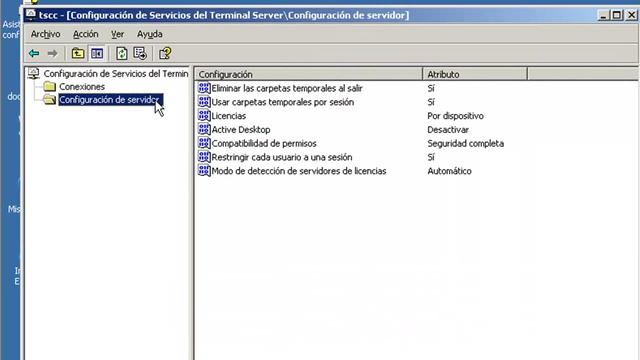Screen dimensions: 640x360
Task: Click 'Sí' value of Usar carpetas row
Action: coord(431,102)
